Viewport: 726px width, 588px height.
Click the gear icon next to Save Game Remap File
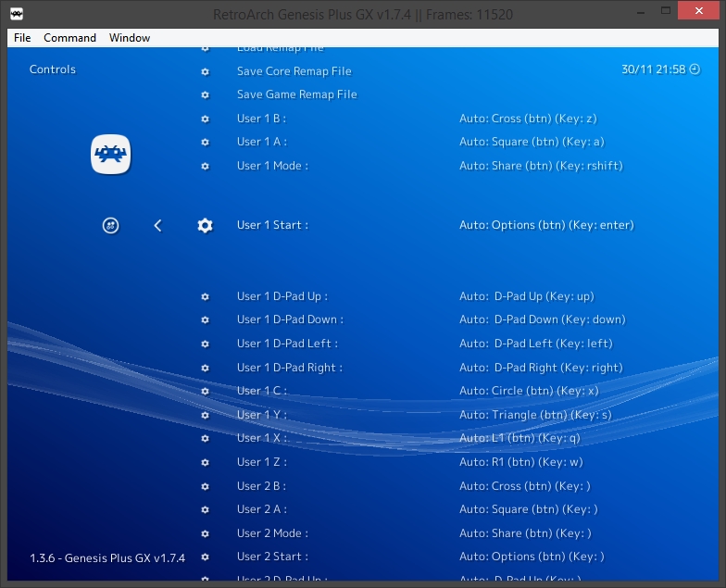click(206, 94)
